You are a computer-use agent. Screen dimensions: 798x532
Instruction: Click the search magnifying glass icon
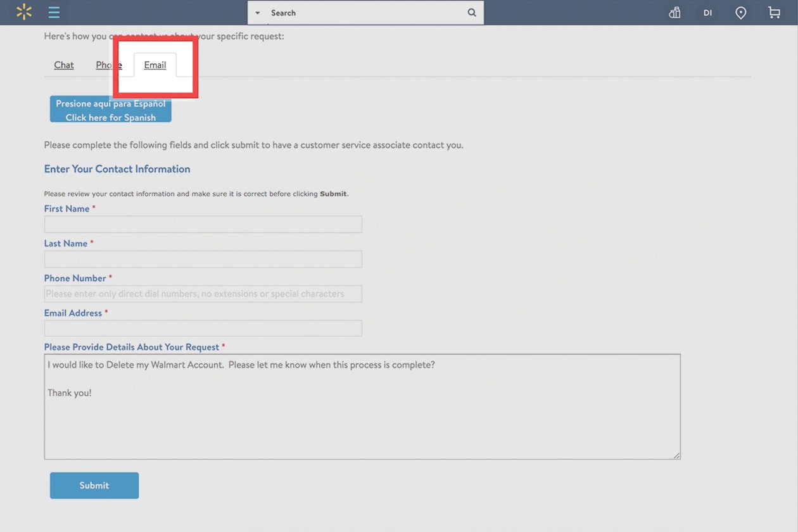tap(471, 12)
